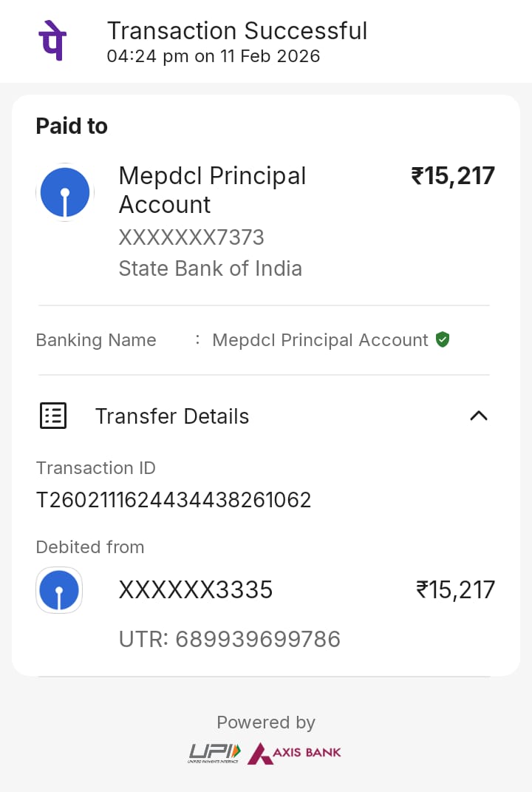Click the Transfer Details section header
Screen dimensions: 532x792
pos(171,416)
